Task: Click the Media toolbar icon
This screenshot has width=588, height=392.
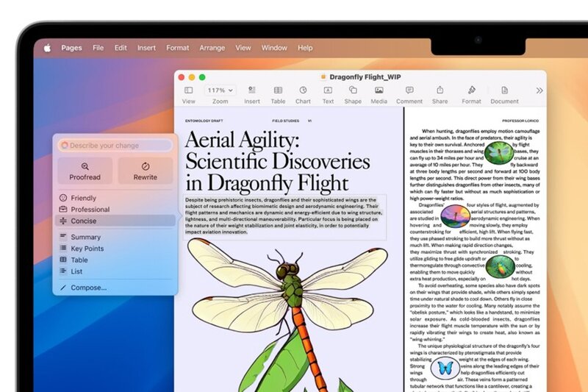Action: pyautogui.click(x=379, y=90)
